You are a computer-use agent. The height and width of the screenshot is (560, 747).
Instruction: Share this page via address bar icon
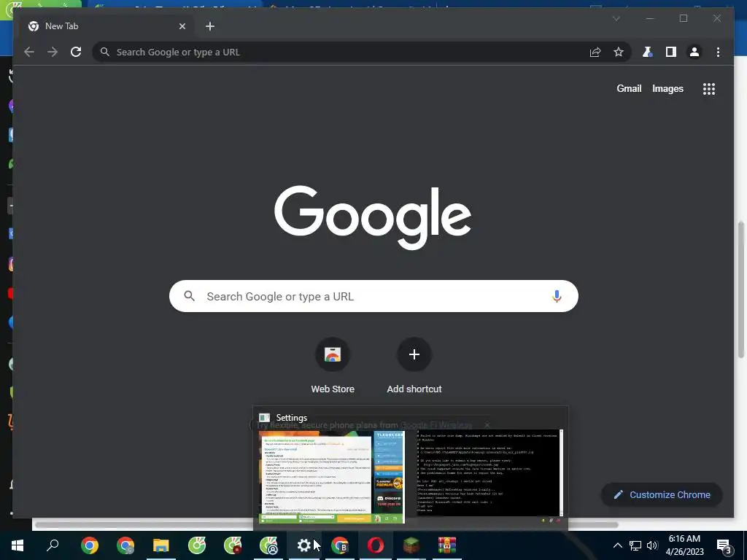click(595, 52)
